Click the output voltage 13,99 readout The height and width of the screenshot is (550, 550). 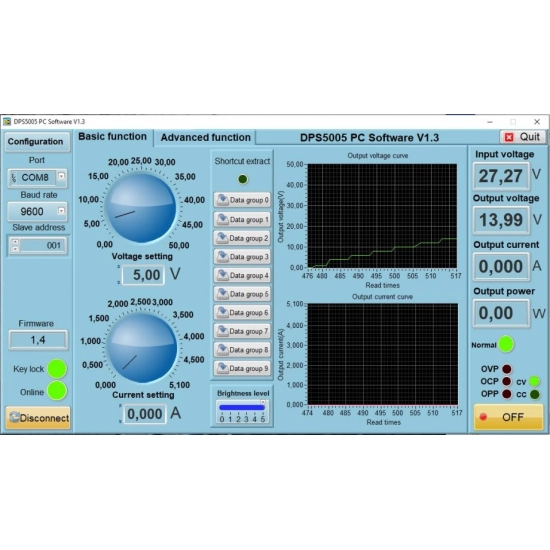[501, 220]
